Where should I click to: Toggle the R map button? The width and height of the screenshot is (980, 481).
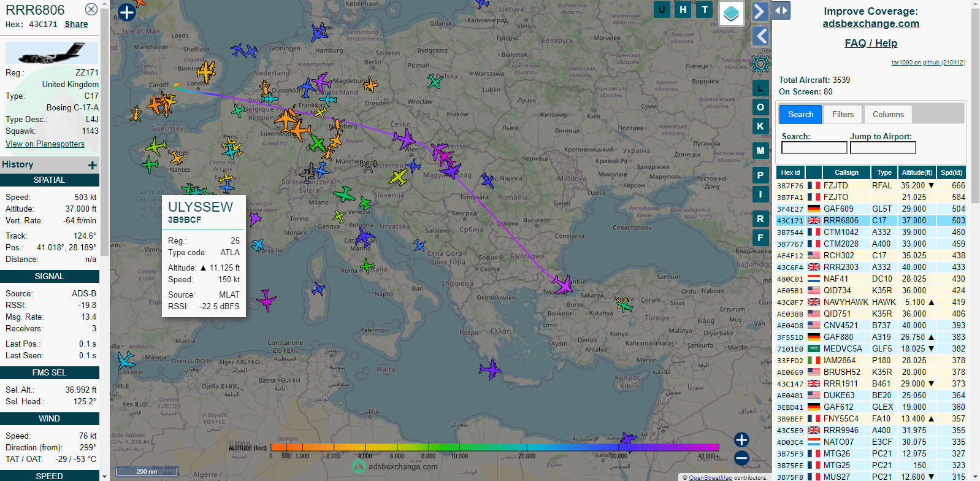(760, 219)
